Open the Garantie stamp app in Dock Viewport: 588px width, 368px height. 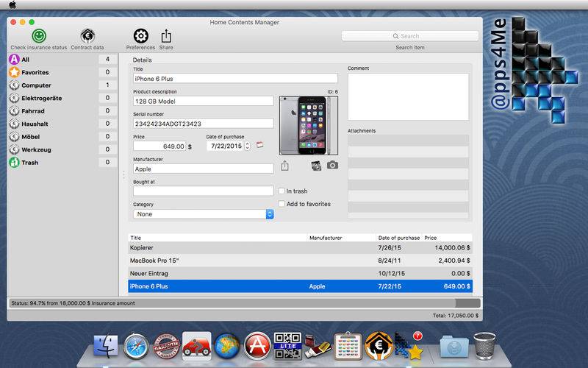click(x=167, y=346)
